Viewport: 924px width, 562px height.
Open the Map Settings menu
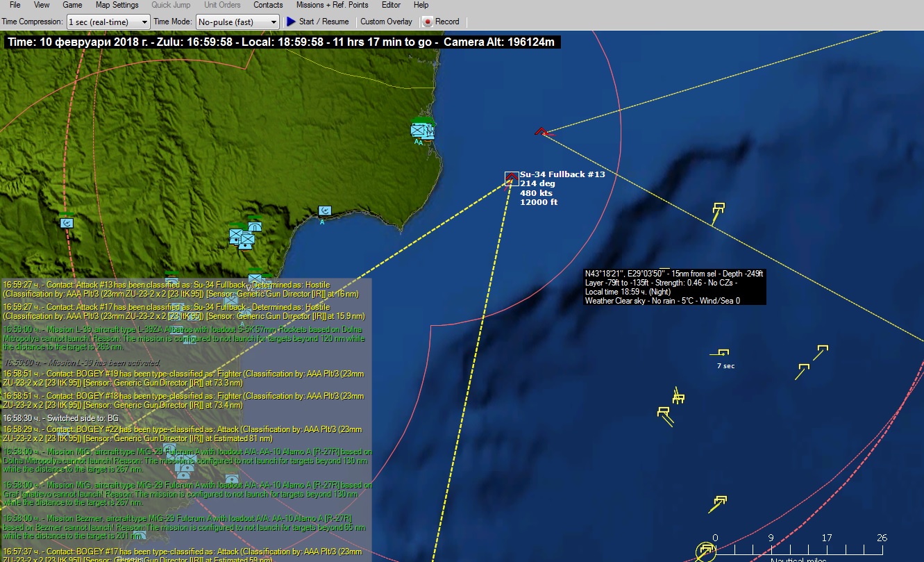click(x=117, y=5)
